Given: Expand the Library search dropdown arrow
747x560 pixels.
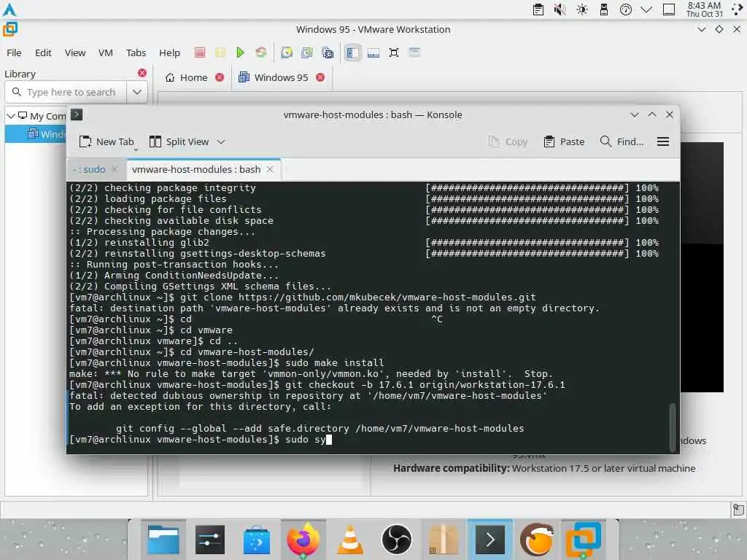Looking at the screenshot, I should [x=137, y=92].
